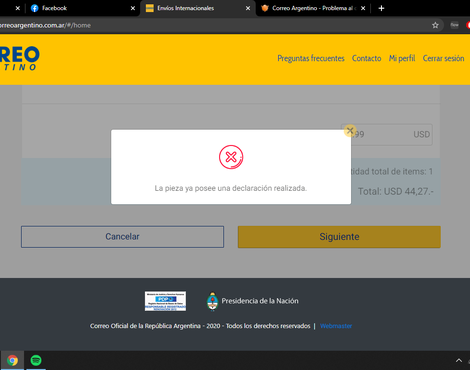
Task: Click the browser address bar URL
Action: (x=45, y=25)
